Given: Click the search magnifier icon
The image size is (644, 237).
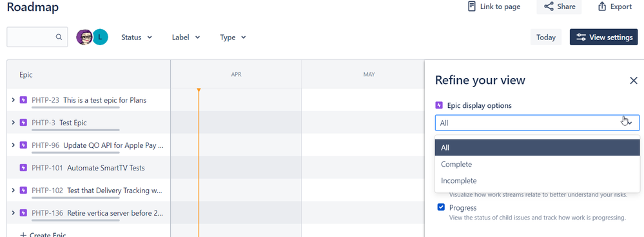Looking at the screenshot, I should pyautogui.click(x=59, y=37).
